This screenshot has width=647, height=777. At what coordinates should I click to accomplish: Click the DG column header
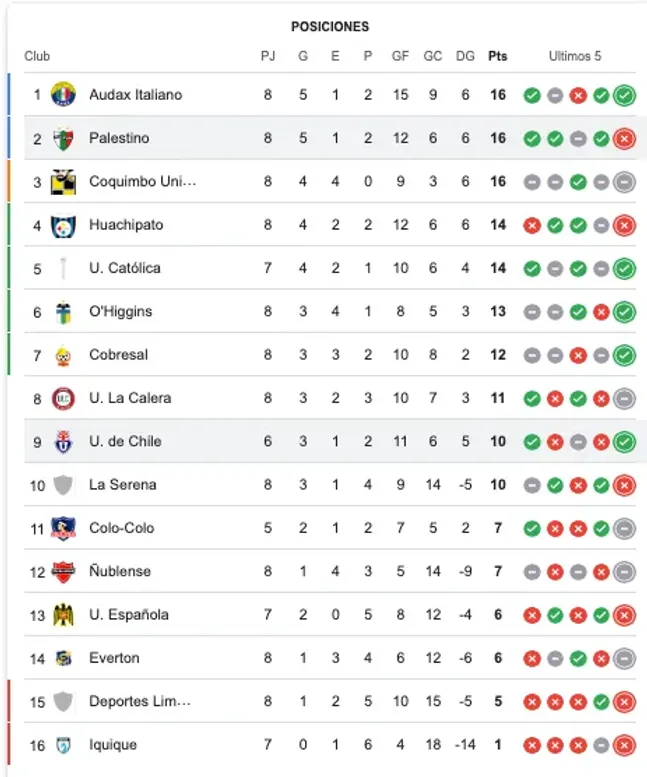coord(465,56)
